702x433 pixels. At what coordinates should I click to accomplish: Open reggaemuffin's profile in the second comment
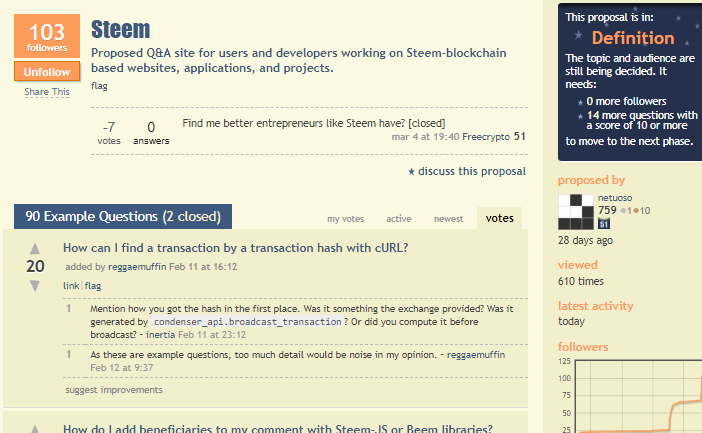[476, 355]
